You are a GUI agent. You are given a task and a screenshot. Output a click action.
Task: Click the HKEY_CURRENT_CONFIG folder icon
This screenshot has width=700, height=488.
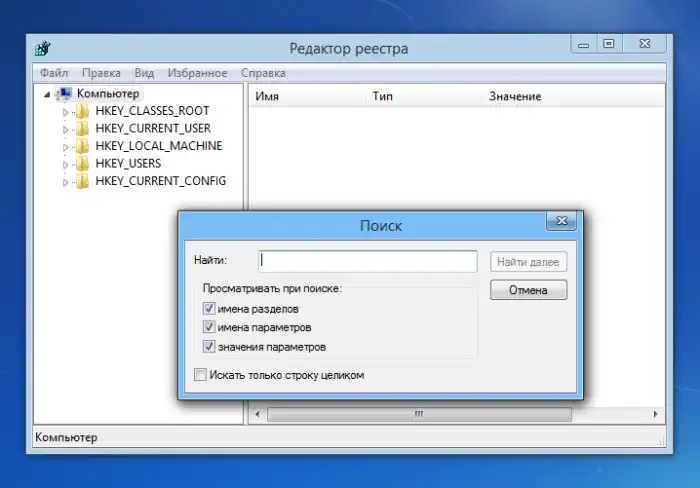click(x=82, y=181)
